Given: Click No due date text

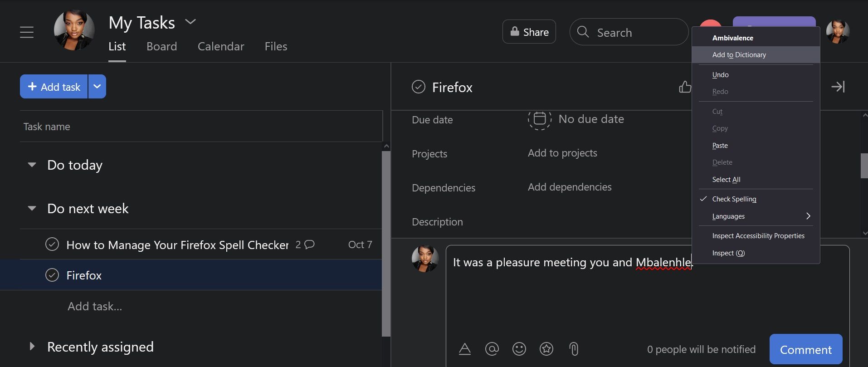Looking at the screenshot, I should click(x=591, y=119).
